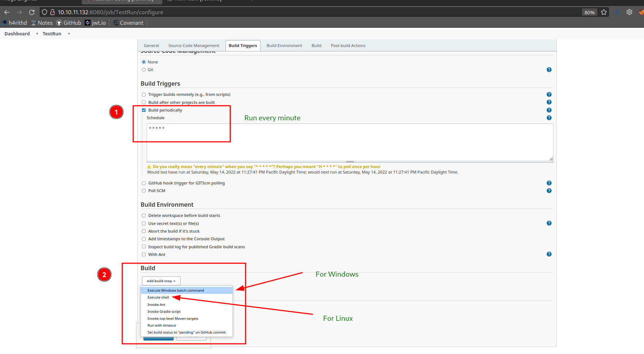644x354 pixels.
Task: Check Use secret text(s) or file(s)
Action: [x=144, y=223]
